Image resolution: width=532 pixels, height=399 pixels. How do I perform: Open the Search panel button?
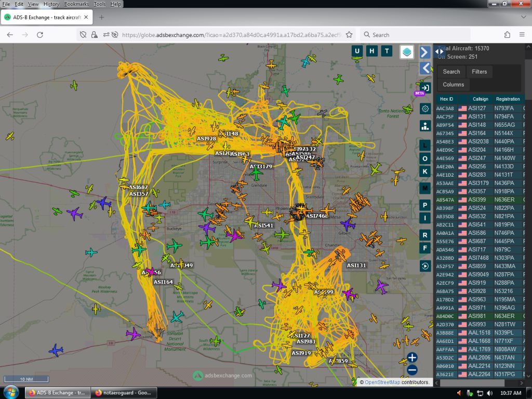point(451,72)
